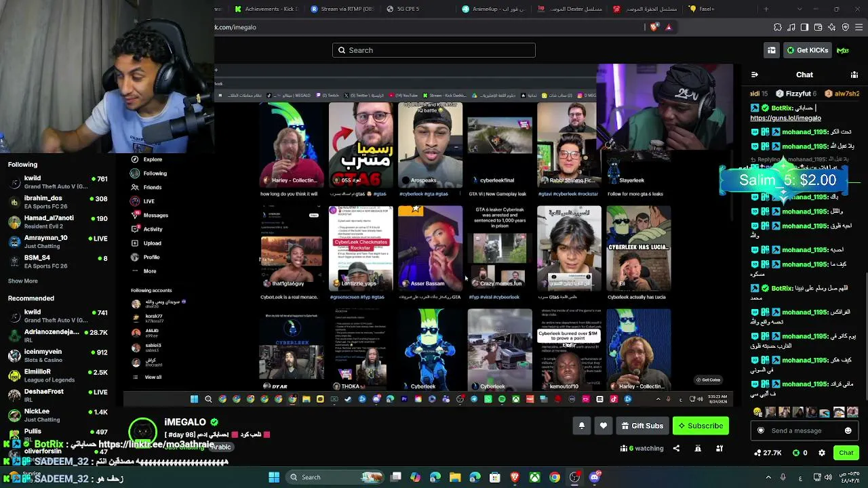Open the iceinmyvein channel in Recommended
This screenshot has height=488, width=868.
(58, 355)
